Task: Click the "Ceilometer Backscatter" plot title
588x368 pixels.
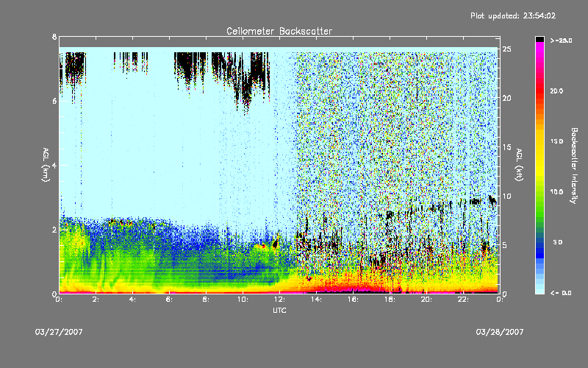Action: point(279,31)
